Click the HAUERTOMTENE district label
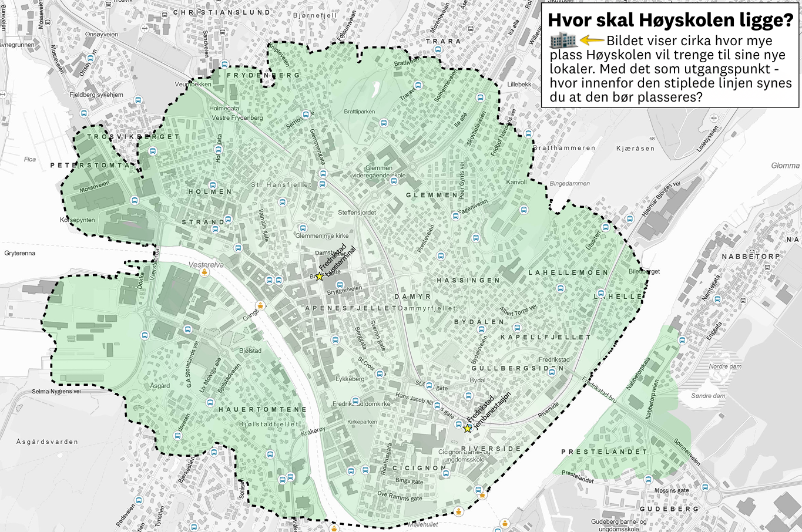 coord(263,409)
